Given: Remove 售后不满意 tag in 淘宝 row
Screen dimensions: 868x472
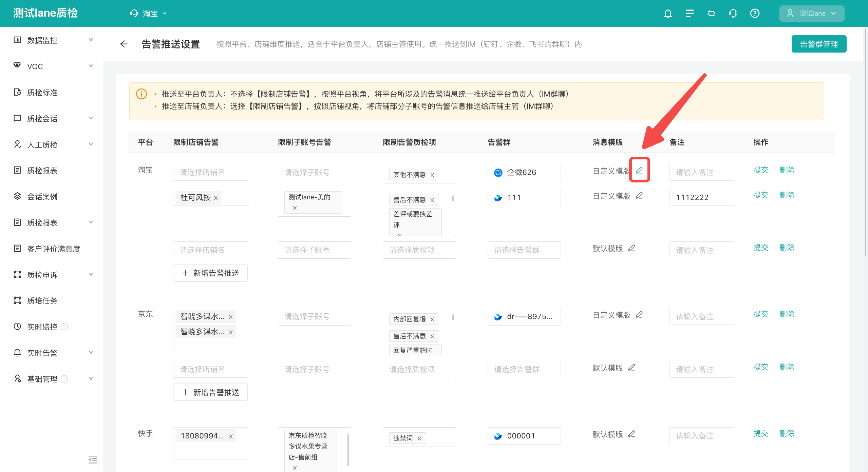Looking at the screenshot, I should (x=432, y=200).
